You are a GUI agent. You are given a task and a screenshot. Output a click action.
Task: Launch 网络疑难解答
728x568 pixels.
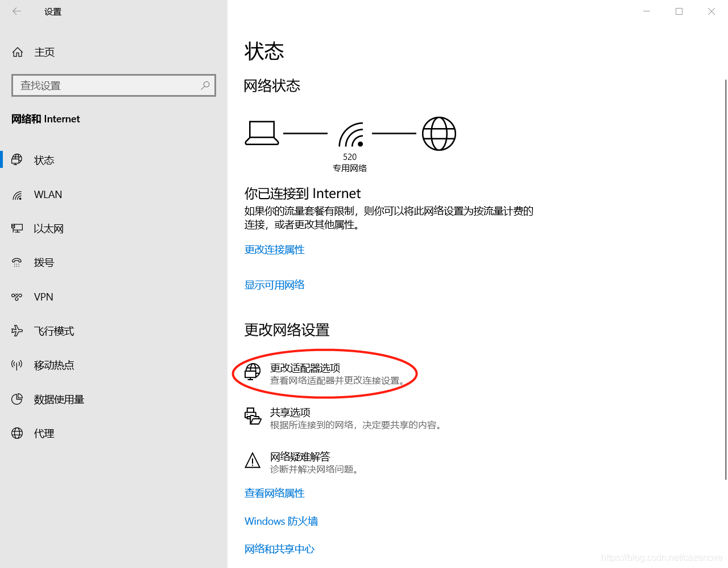(303, 462)
